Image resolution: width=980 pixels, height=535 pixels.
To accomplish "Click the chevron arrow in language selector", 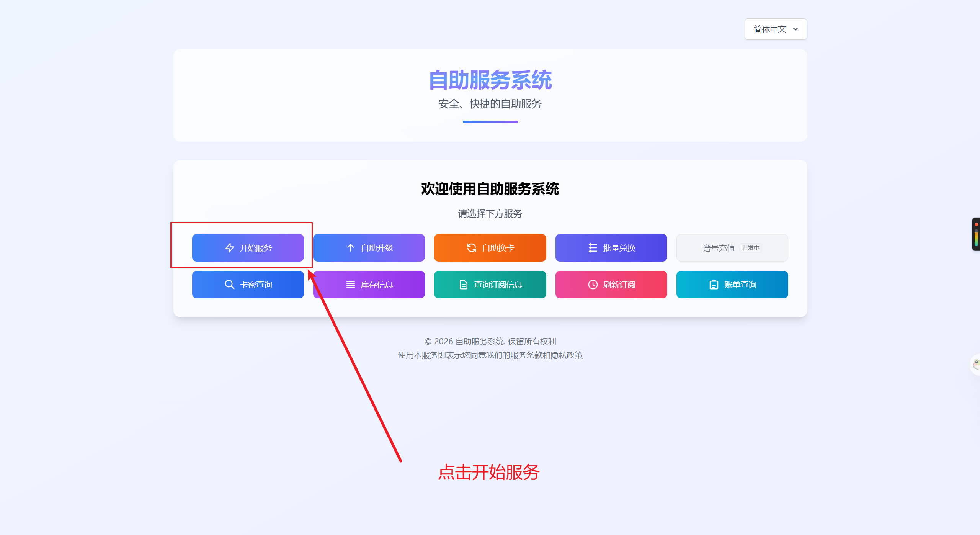I will point(796,29).
